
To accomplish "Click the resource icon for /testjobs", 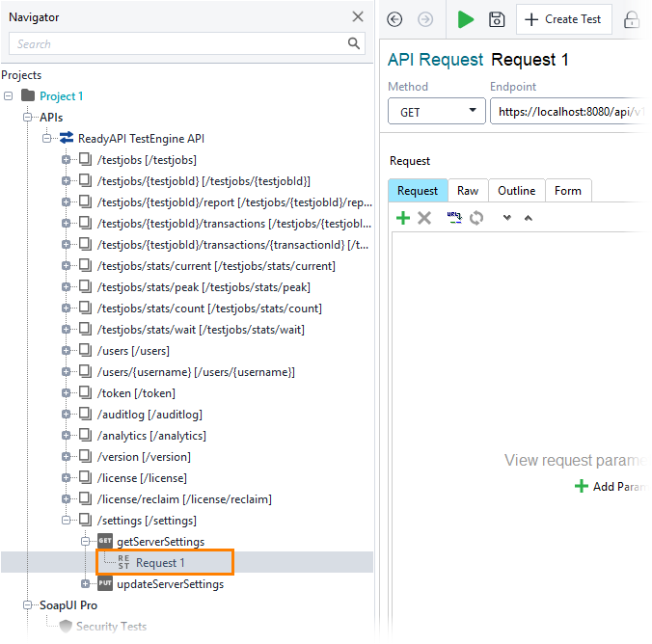I will tap(85, 159).
